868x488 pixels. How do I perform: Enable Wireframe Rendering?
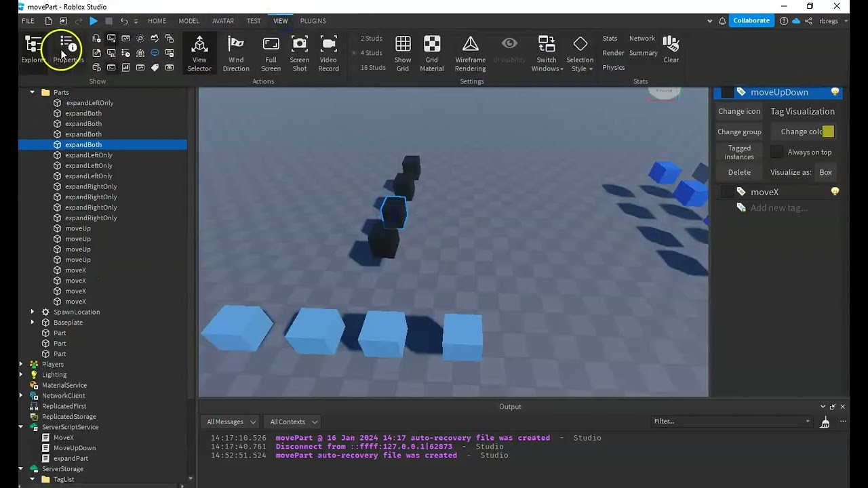(x=470, y=54)
